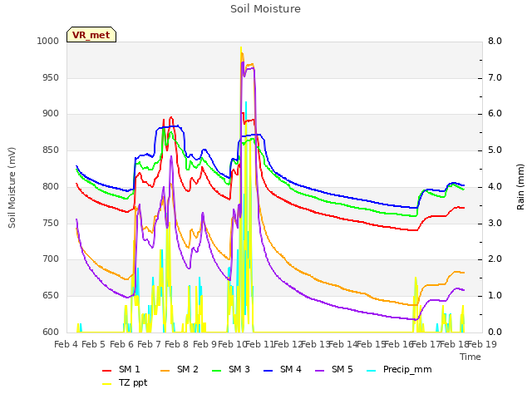Click the Feb 14 date tick label
The height and width of the screenshot is (399, 532).
pyautogui.click(x=343, y=344)
